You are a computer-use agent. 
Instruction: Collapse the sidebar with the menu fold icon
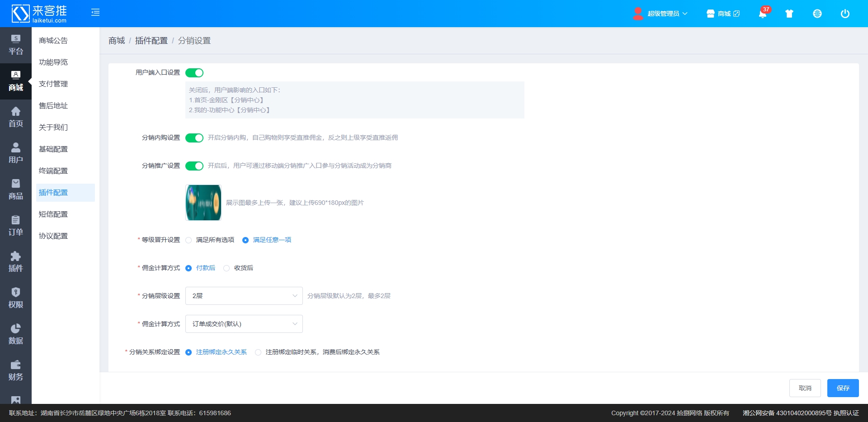click(x=95, y=13)
